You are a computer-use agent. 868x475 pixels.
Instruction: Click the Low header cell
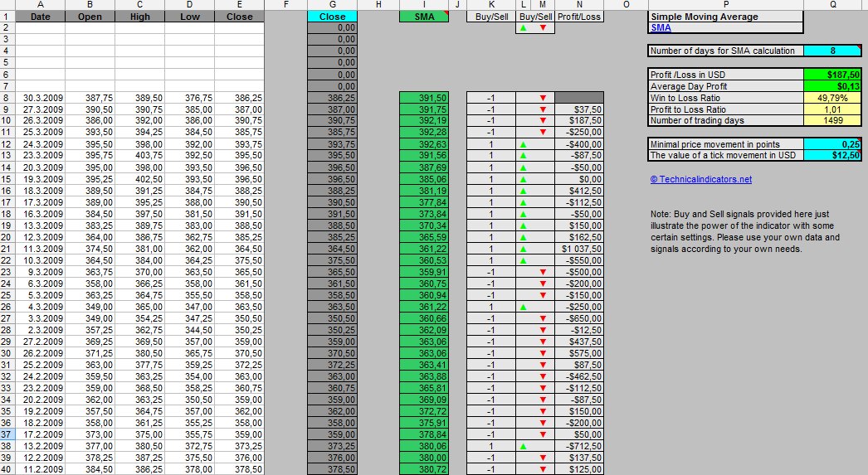190,17
